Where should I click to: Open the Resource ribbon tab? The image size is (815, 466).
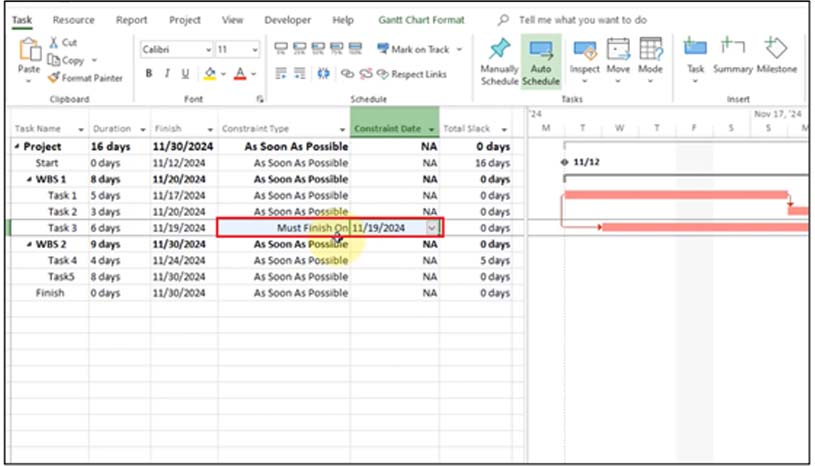pyautogui.click(x=73, y=20)
